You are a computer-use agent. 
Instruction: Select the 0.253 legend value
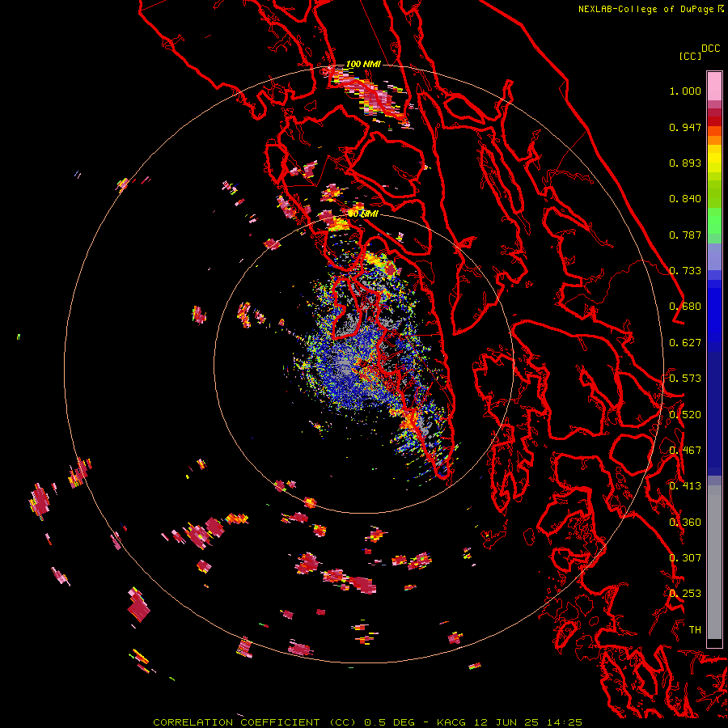click(x=685, y=594)
